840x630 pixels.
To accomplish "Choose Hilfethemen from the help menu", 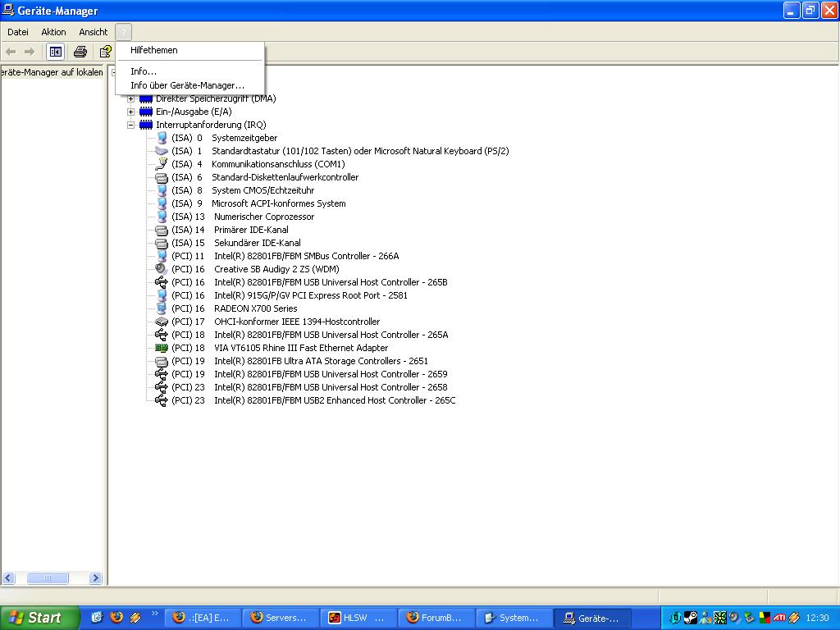I will (x=190, y=50).
